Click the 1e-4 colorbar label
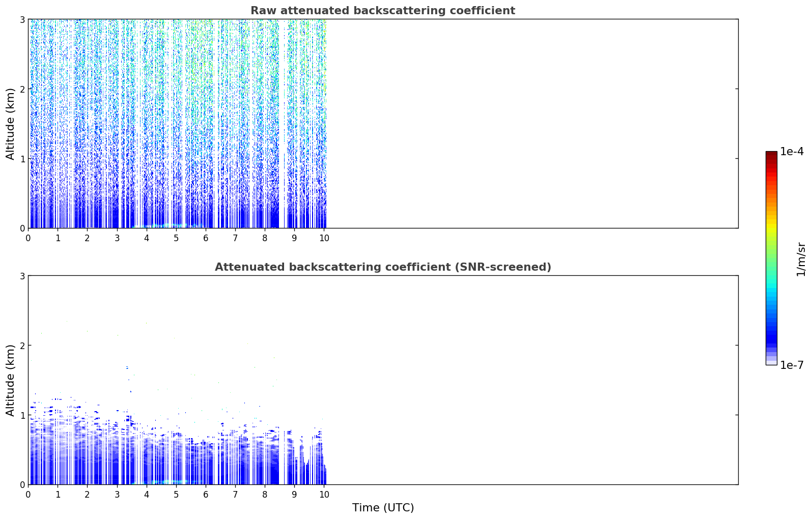This screenshot has height=519, width=812. [792, 152]
